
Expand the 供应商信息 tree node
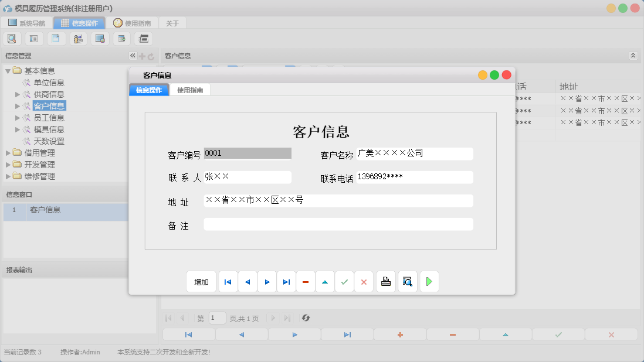(18, 94)
